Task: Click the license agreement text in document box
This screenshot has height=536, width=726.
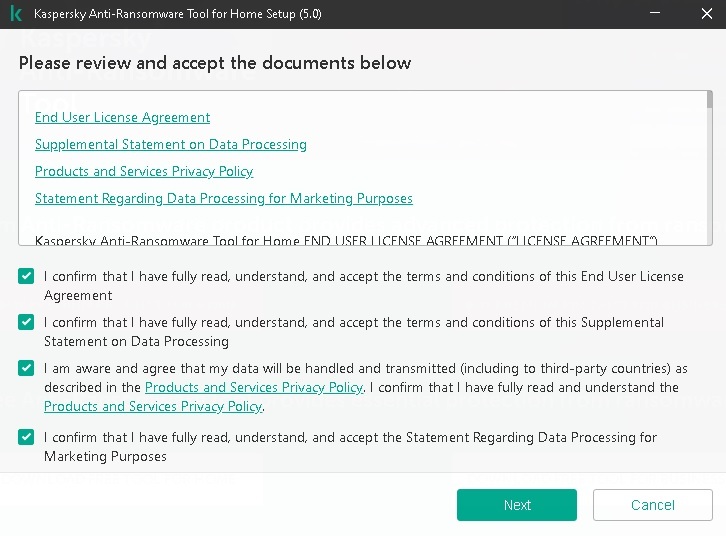Action: 346,240
